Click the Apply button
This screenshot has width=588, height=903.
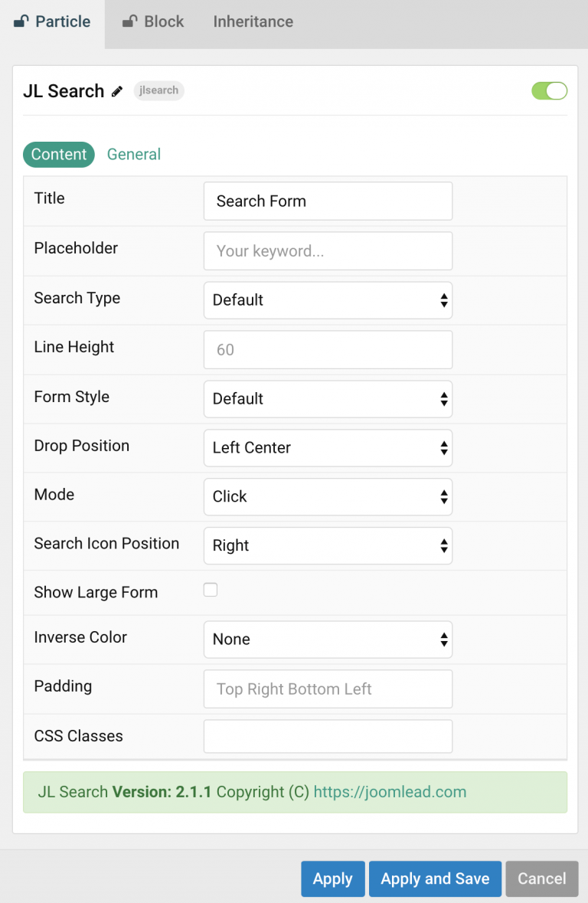click(x=332, y=878)
